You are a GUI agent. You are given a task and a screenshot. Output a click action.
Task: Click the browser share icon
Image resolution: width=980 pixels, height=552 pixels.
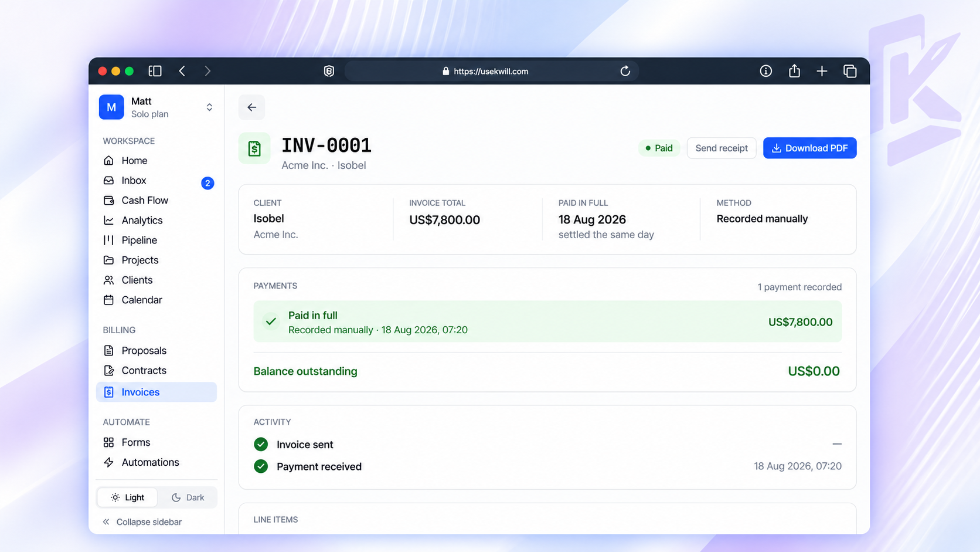(794, 71)
